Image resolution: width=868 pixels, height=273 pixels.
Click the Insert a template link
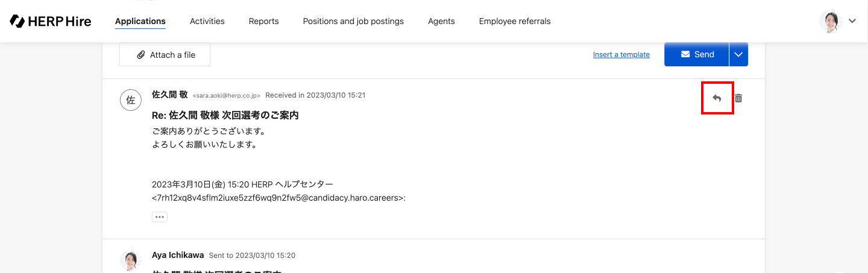pos(621,55)
